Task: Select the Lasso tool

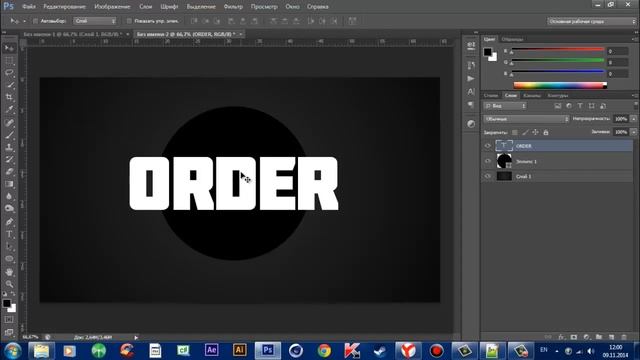Action: point(9,73)
